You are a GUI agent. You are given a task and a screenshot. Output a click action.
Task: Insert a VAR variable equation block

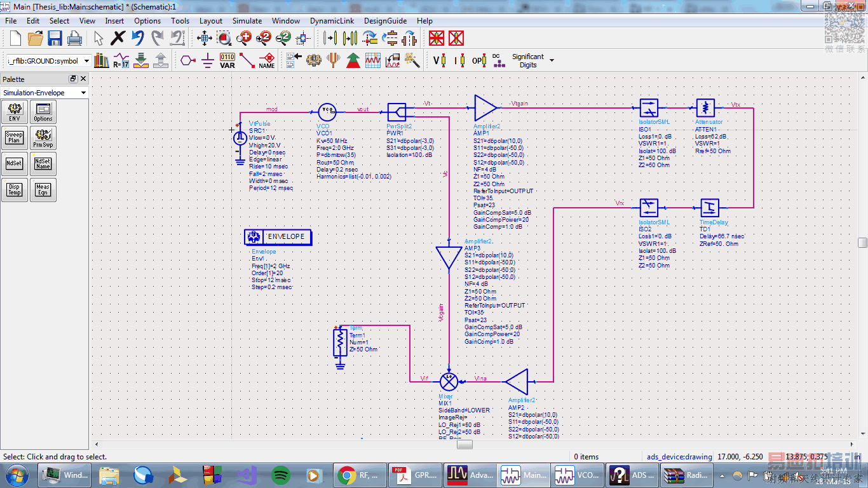coord(227,60)
